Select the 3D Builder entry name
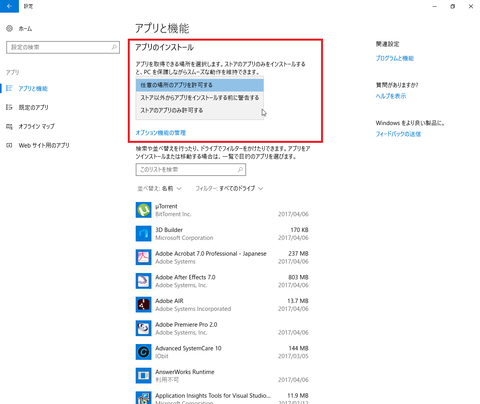 click(x=169, y=230)
